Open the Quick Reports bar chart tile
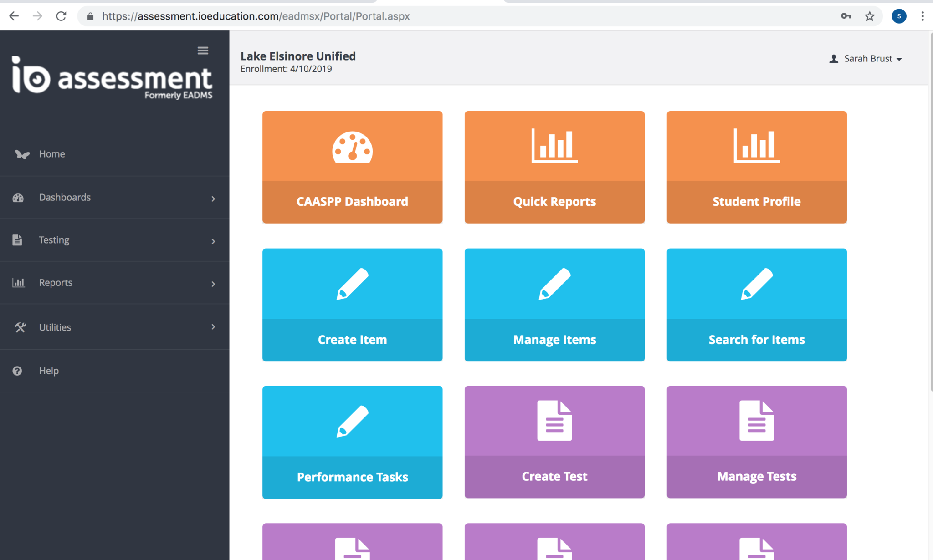 (554, 146)
